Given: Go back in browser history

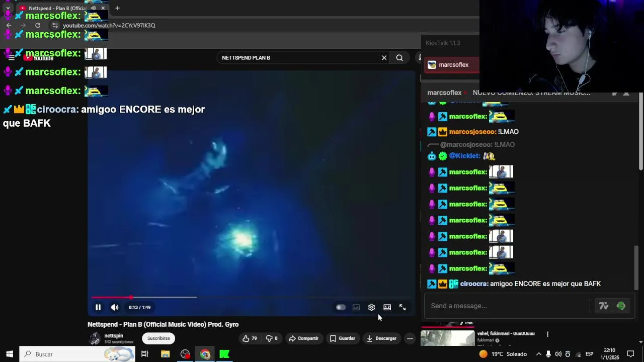Looking at the screenshot, I should coord(9,25).
